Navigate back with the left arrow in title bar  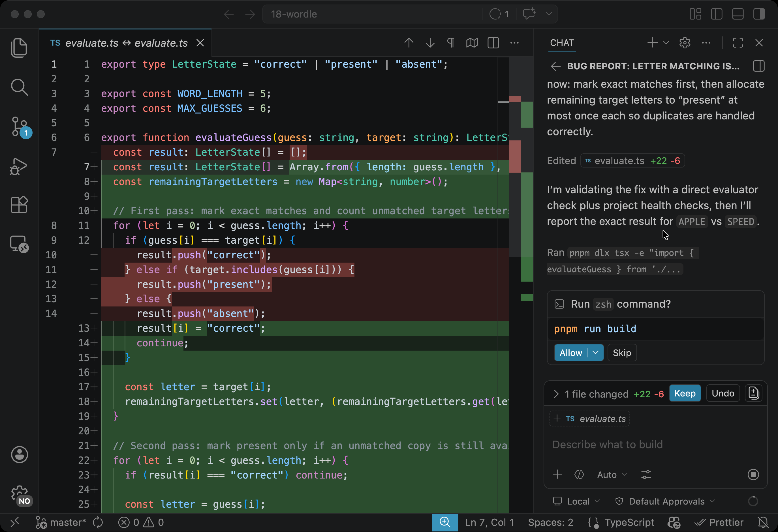[x=229, y=14]
